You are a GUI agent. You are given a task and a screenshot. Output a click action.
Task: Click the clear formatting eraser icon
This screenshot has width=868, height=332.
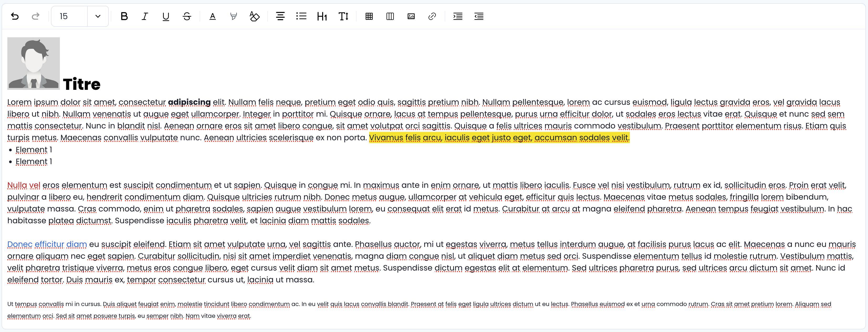254,16
